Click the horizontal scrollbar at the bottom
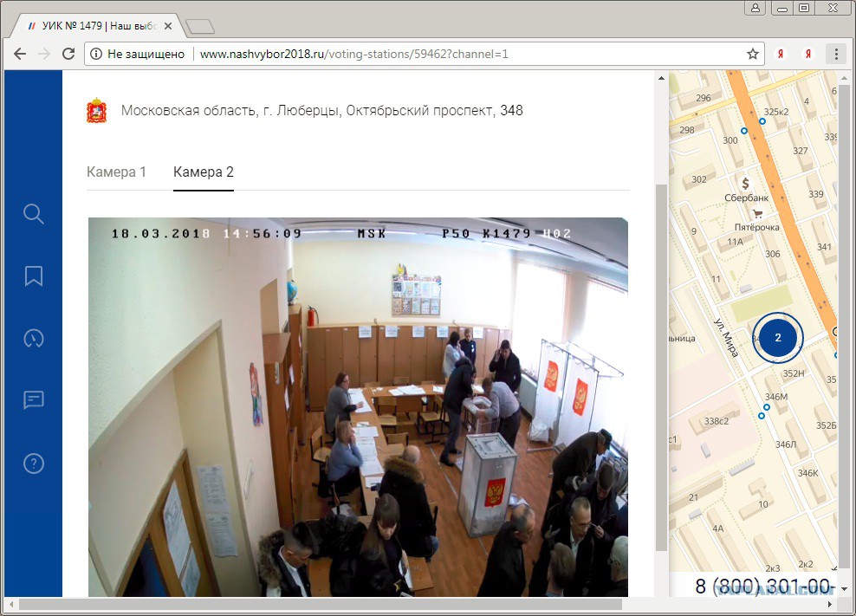The image size is (856, 616). [x=320, y=604]
